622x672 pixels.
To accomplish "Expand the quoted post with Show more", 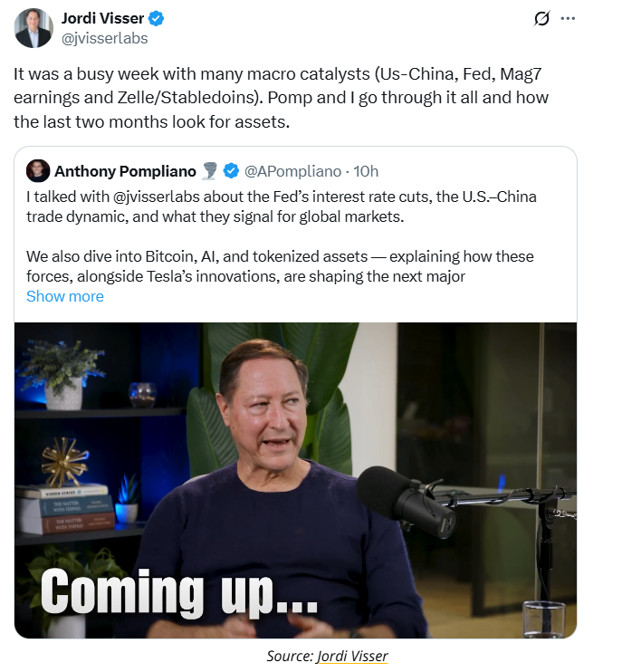I will click(x=65, y=296).
